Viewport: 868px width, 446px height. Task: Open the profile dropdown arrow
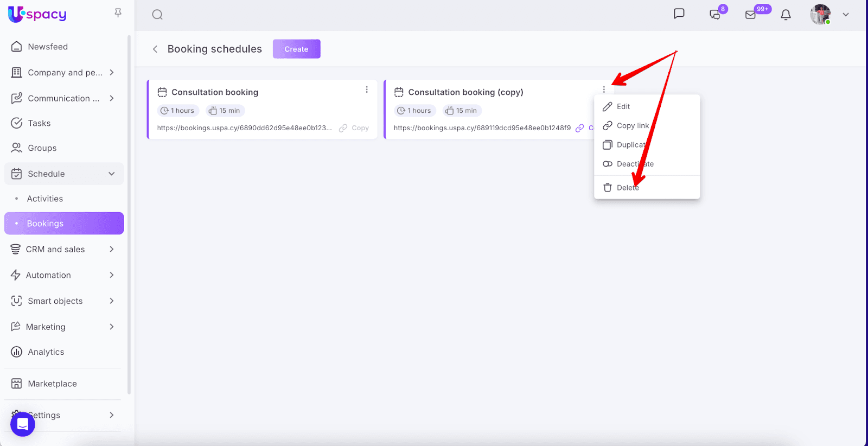tap(845, 15)
